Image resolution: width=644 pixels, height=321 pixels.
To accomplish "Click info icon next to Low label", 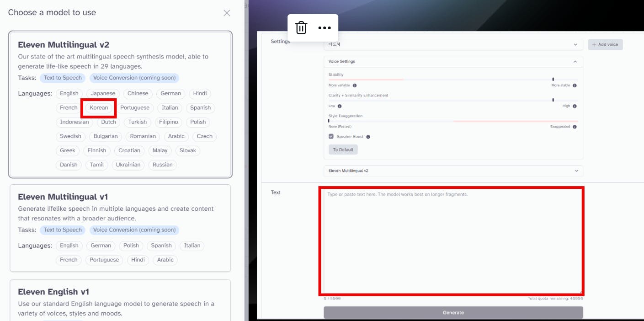I will tap(340, 106).
